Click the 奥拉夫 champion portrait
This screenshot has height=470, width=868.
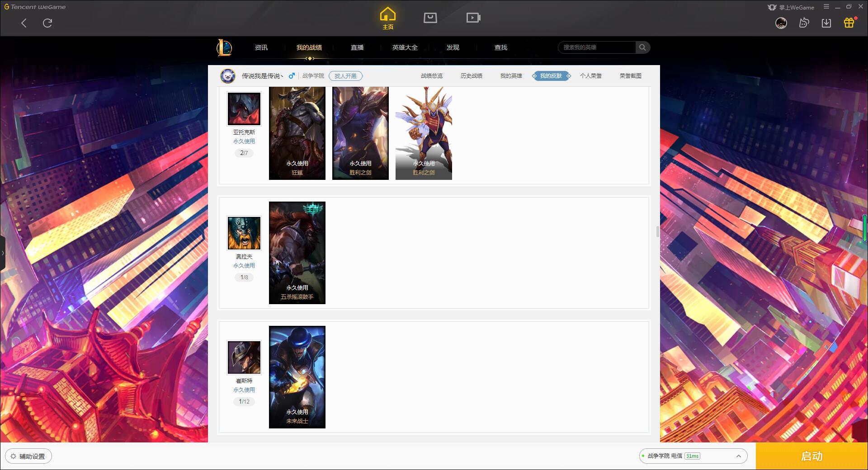(x=244, y=233)
